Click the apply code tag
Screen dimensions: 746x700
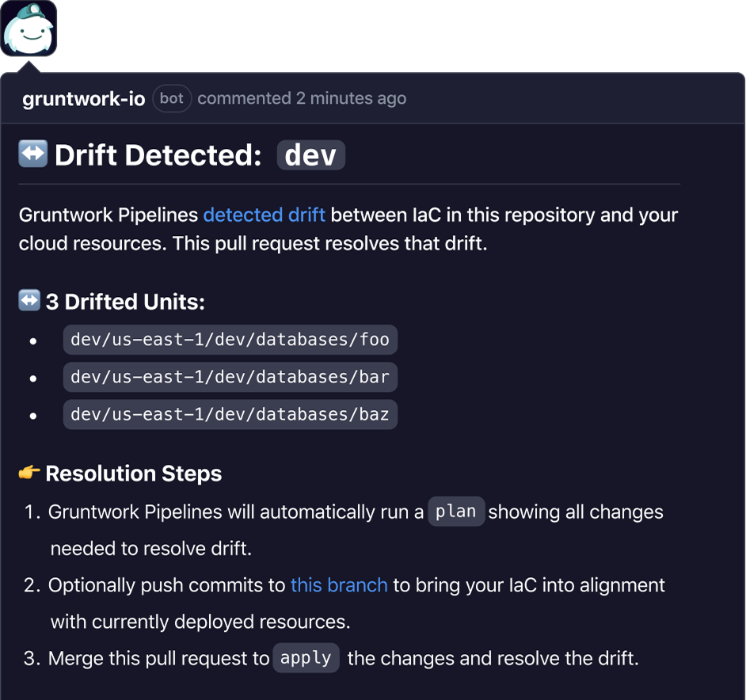306,658
